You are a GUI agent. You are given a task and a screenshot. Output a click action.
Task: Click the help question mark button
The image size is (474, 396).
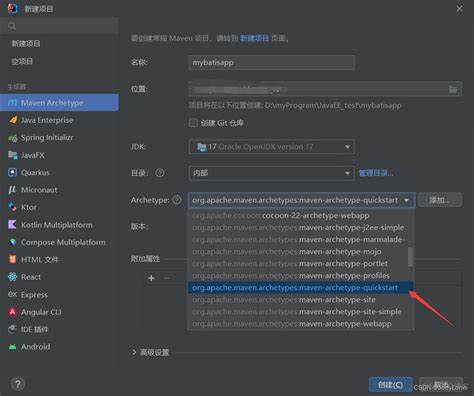(x=18, y=384)
